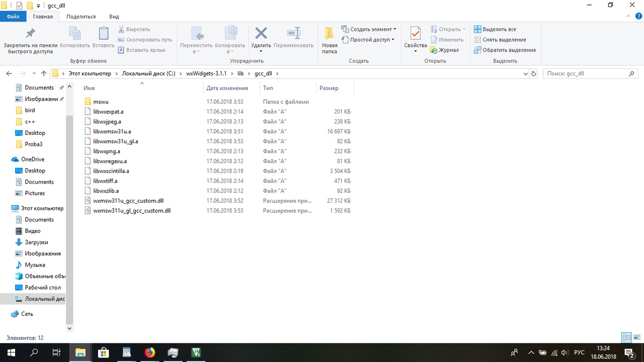Switch to the Главная tab

(x=43, y=17)
